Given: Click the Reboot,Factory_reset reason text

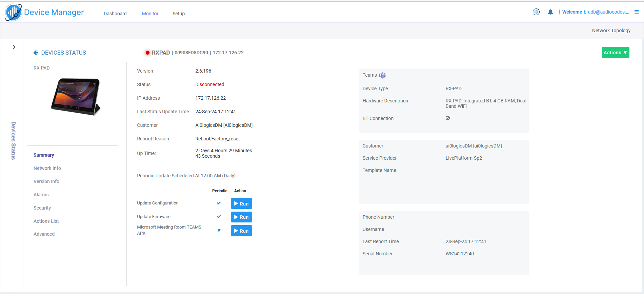Looking at the screenshot, I should (218, 139).
